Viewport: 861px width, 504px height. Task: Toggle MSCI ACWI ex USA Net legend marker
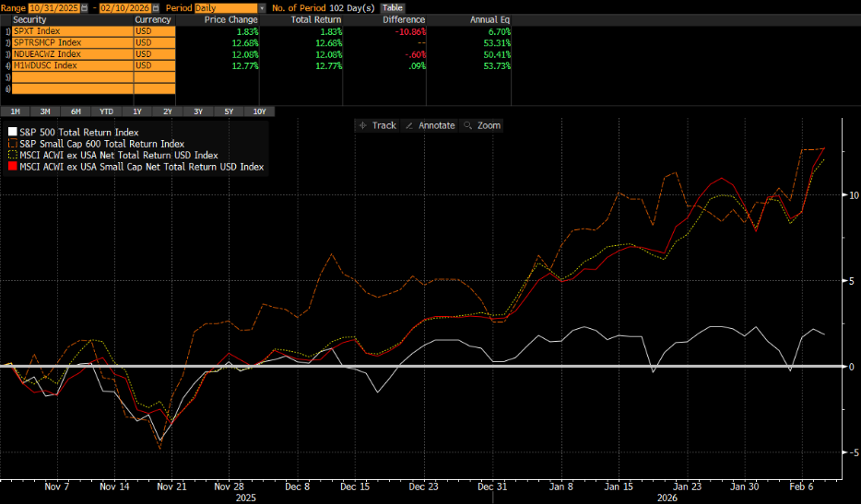(x=12, y=156)
